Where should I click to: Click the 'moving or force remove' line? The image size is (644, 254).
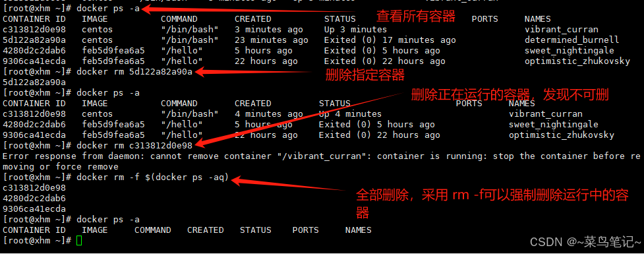point(61,167)
